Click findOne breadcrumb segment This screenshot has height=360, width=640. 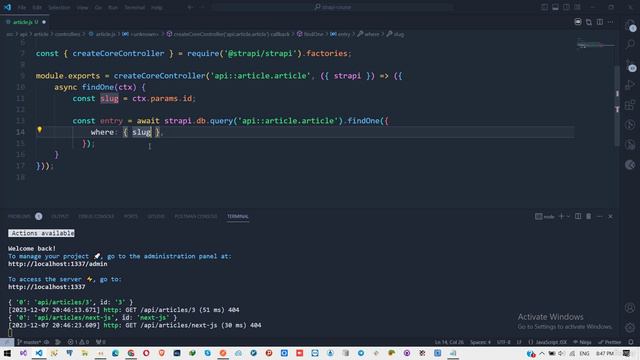point(310,34)
